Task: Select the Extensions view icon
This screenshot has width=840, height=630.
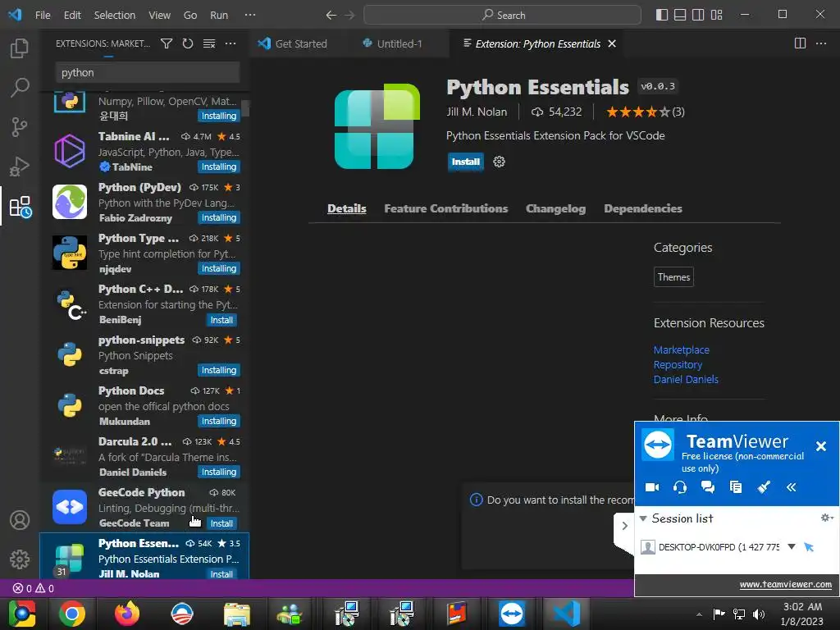Action: [21, 207]
